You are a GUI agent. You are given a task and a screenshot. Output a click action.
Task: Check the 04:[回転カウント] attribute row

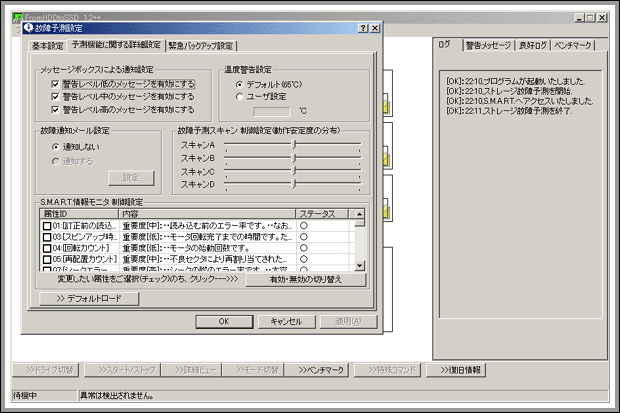[x=47, y=248]
